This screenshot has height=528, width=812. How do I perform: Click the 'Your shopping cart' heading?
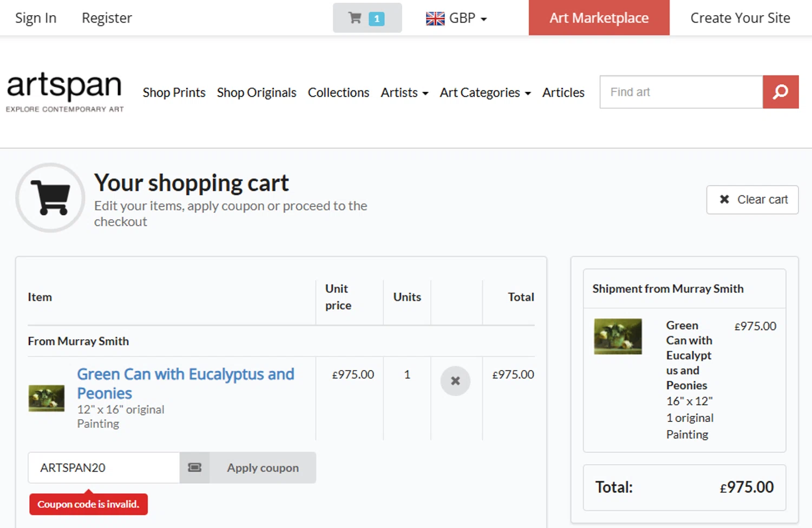pyautogui.click(x=192, y=183)
